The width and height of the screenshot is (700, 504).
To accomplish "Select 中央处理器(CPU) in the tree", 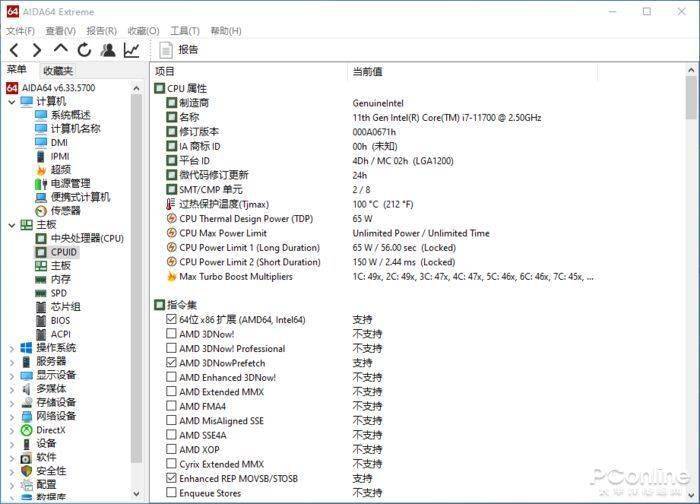I will pos(87,238).
